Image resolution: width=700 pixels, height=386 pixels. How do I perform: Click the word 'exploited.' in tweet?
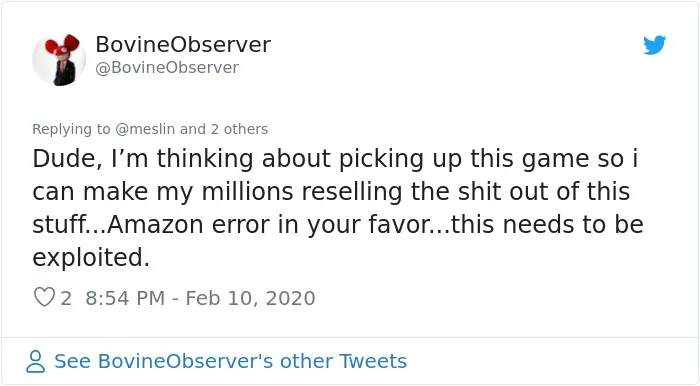[x=91, y=257]
